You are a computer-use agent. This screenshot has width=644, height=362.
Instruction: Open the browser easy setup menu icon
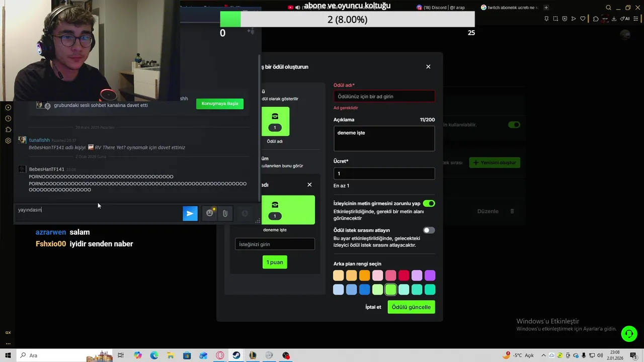point(637,19)
